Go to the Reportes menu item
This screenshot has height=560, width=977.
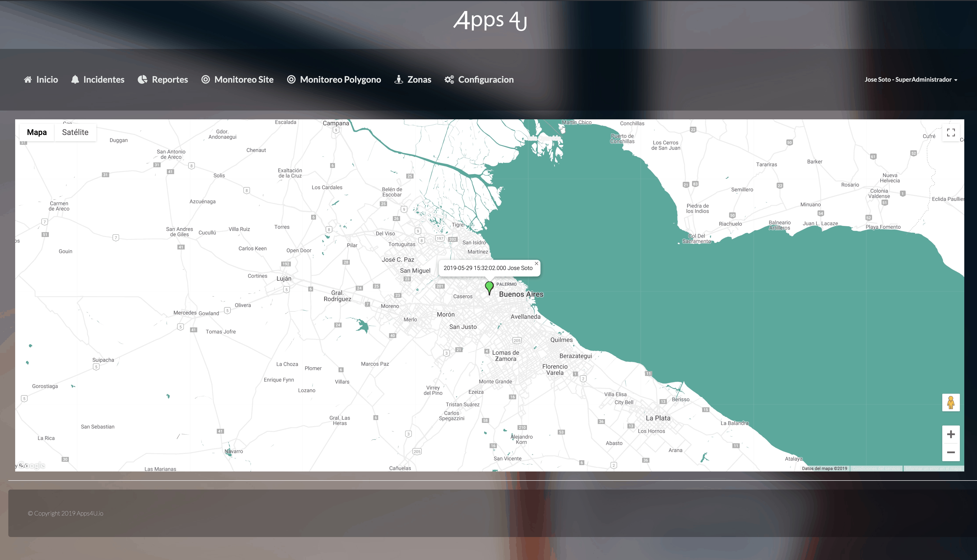[x=170, y=80]
